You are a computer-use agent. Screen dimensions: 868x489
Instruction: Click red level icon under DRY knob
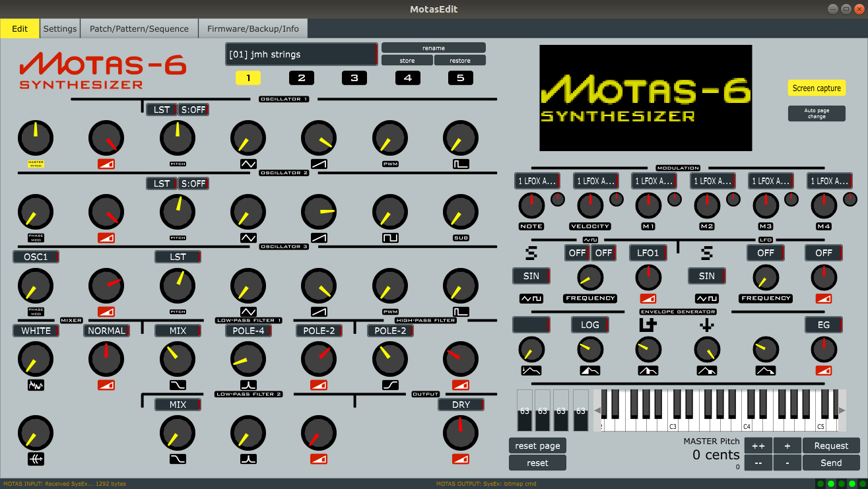(x=461, y=459)
